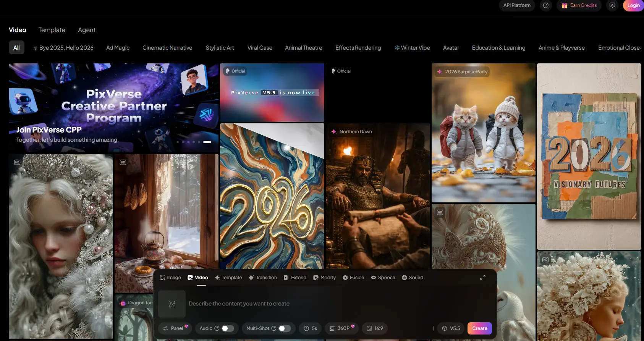Switch to the Transition mode

262,278
